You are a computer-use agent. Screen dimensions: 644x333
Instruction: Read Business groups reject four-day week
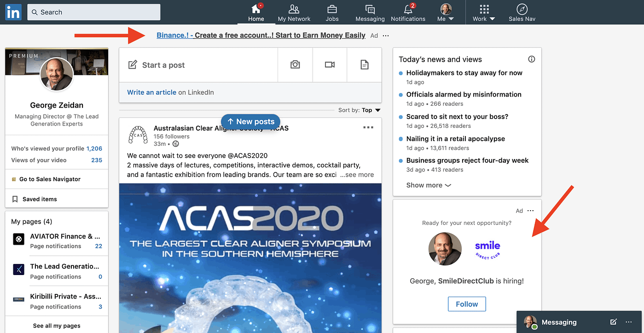(467, 161)
